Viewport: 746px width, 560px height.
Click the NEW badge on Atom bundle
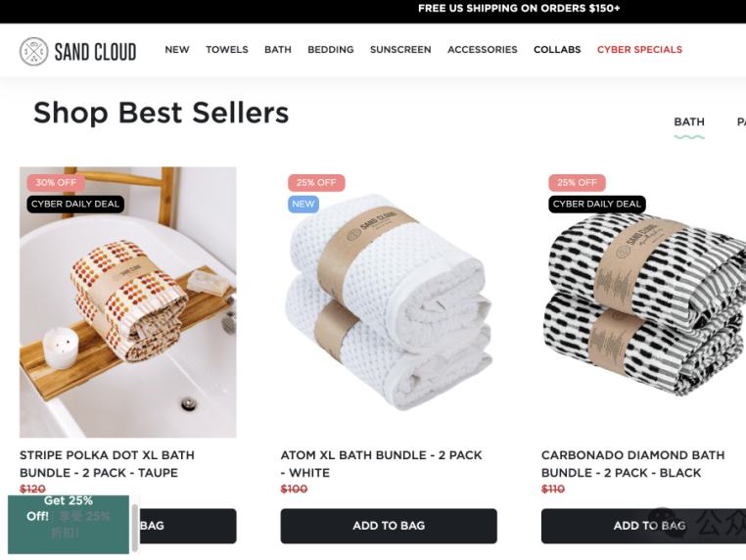[x=303, y=204]
